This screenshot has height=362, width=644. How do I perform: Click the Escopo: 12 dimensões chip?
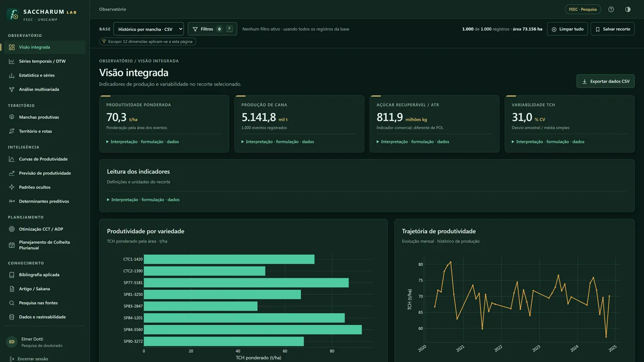point(148,41)
